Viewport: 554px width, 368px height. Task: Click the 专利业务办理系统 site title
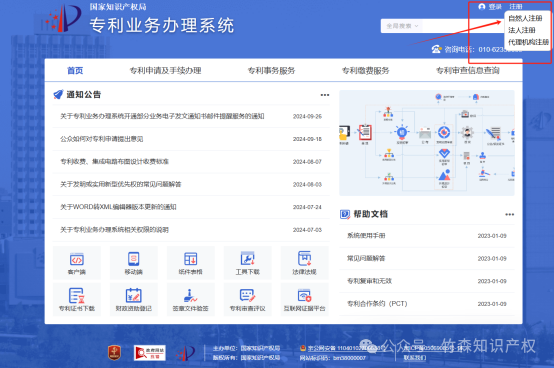[x=161, y=25]
